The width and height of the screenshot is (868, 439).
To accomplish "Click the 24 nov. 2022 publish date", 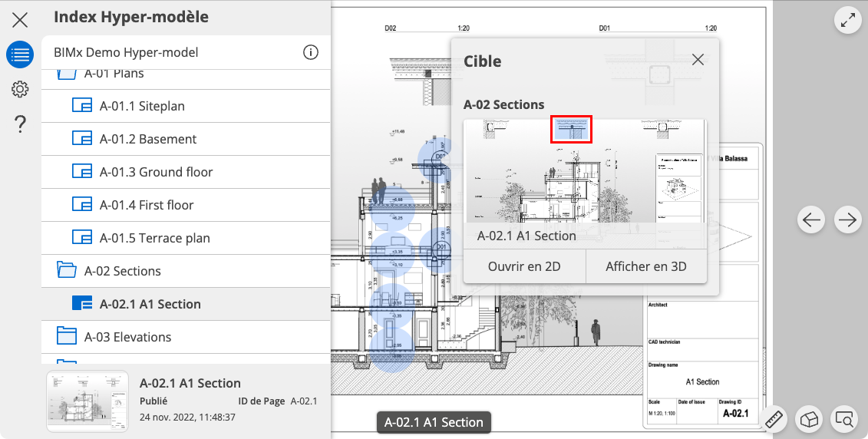I will 187,418.
